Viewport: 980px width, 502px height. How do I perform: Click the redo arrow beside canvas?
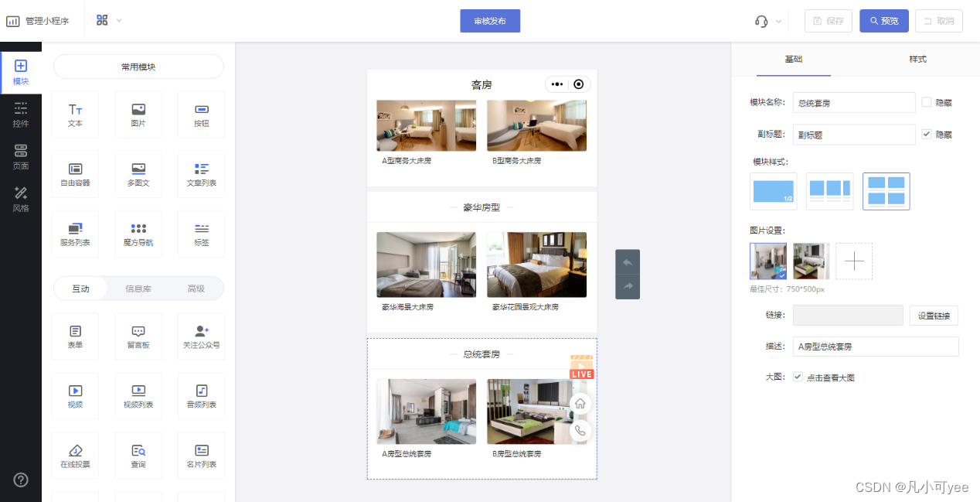click(628, 286)
